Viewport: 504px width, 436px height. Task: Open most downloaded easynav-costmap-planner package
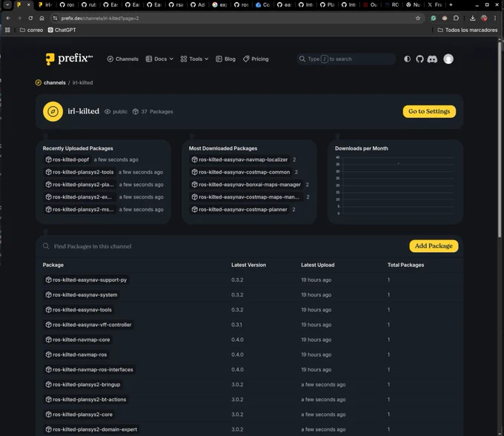[x=239, y=209]
